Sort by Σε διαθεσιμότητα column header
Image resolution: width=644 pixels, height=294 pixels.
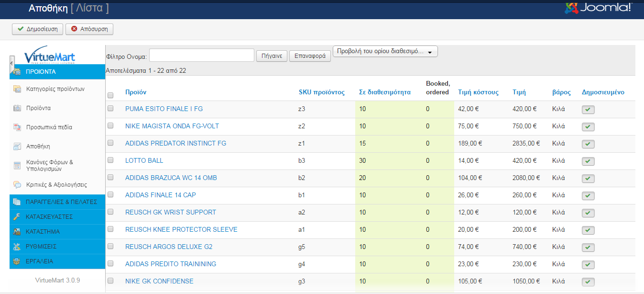(385, 92)
